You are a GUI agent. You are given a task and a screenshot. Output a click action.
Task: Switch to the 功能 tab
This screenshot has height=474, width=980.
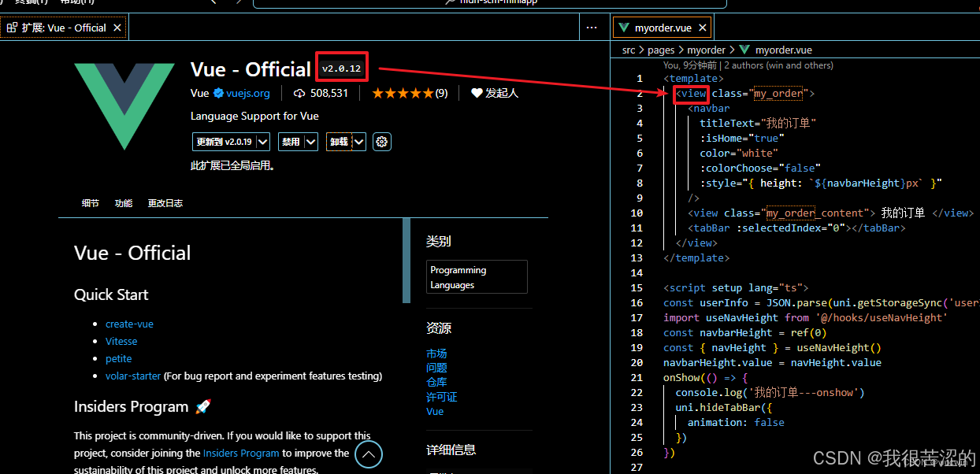124,203
